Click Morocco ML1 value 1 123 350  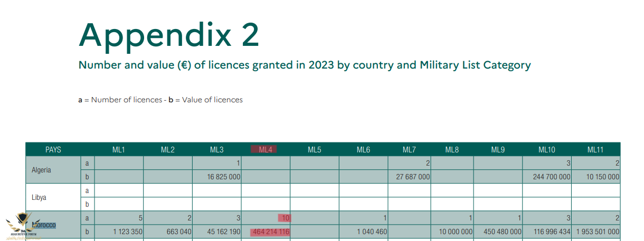point(128,232)
